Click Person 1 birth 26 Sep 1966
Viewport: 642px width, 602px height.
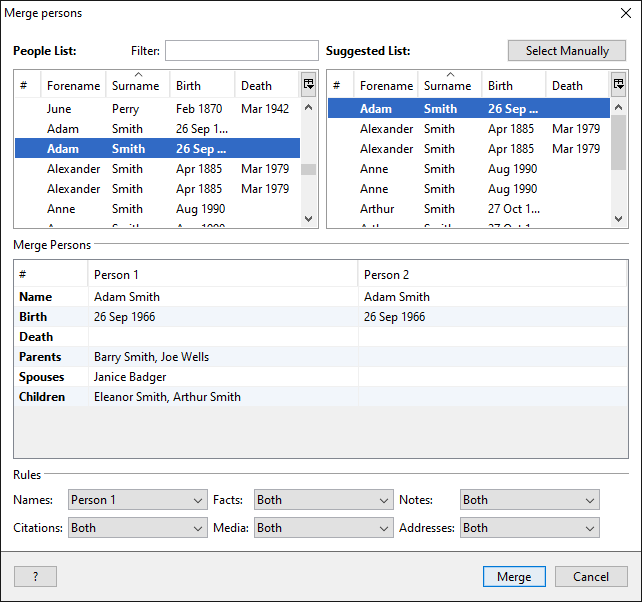click(124, 317)
